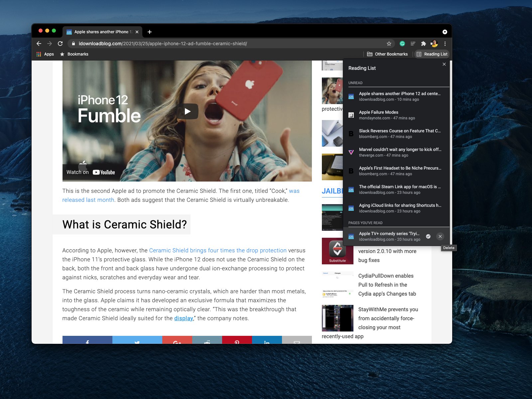Open the media control queue icon
532x399 pixels.
point(413,44)
